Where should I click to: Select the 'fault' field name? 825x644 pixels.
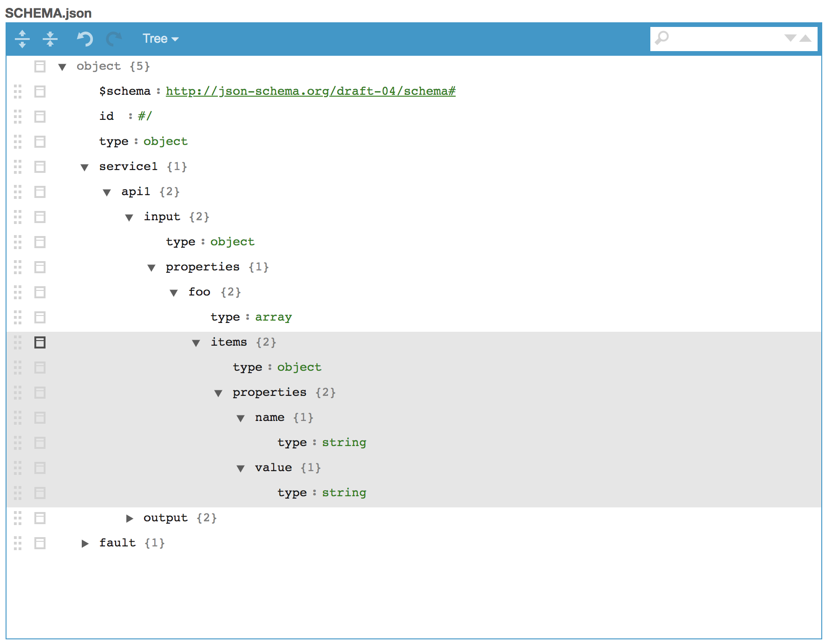(118, 543)
